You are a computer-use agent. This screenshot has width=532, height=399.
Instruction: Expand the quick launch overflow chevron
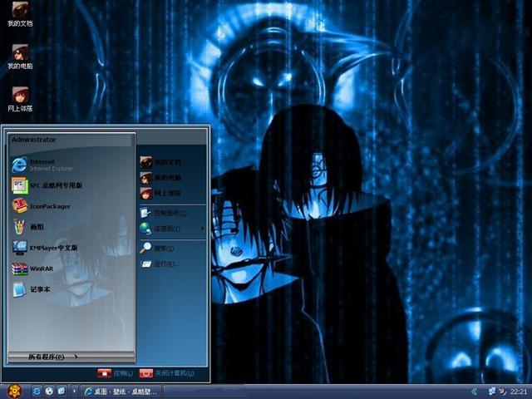click(x=74, y=392)
